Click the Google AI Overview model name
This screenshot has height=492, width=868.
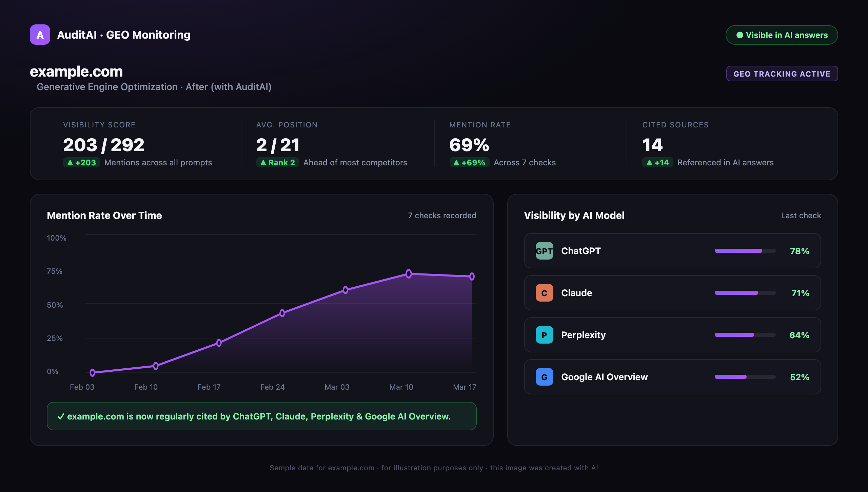(x=604, y=377)
